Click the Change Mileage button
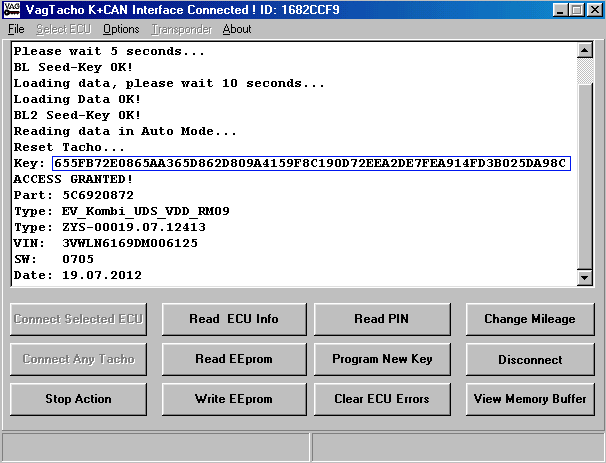606x463 pixels. tap(530, 319)
